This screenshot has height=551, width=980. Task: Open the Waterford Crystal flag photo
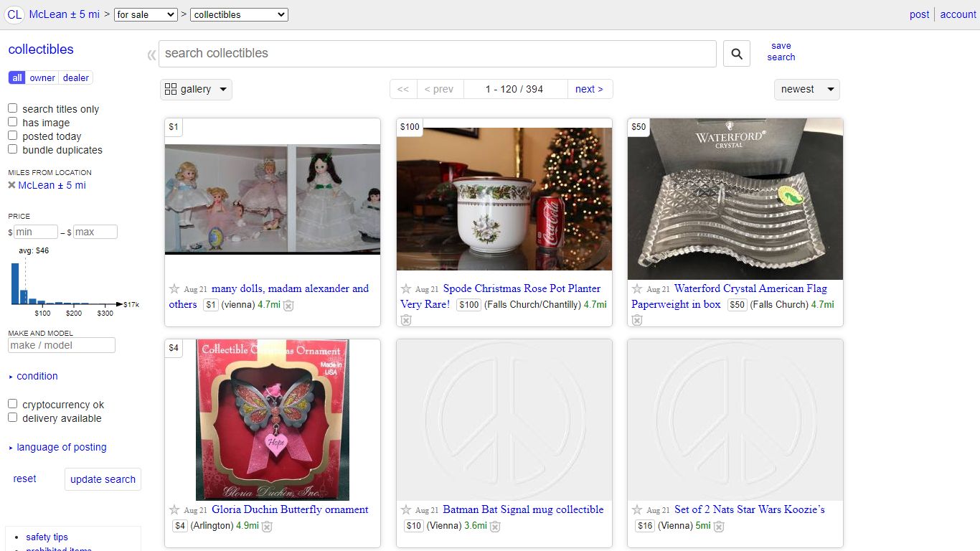735,199
